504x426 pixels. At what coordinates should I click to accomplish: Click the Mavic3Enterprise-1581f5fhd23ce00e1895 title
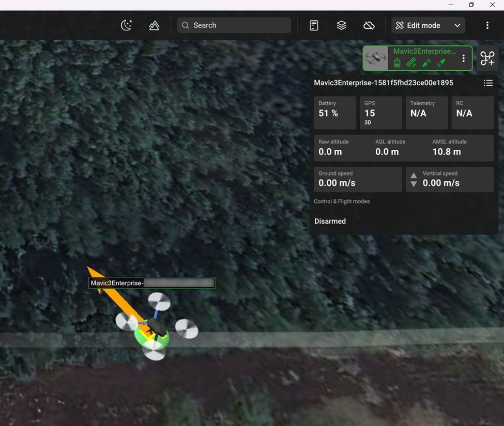(384, 83)
